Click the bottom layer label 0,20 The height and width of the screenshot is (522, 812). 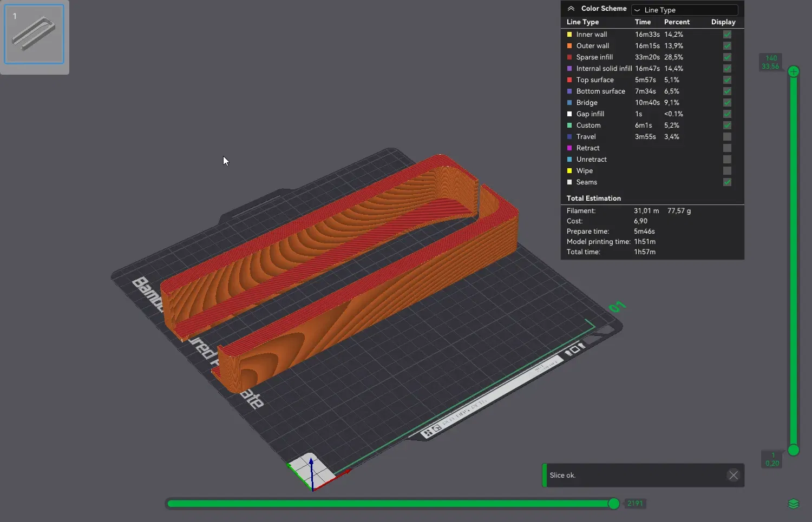coord(772,464)
